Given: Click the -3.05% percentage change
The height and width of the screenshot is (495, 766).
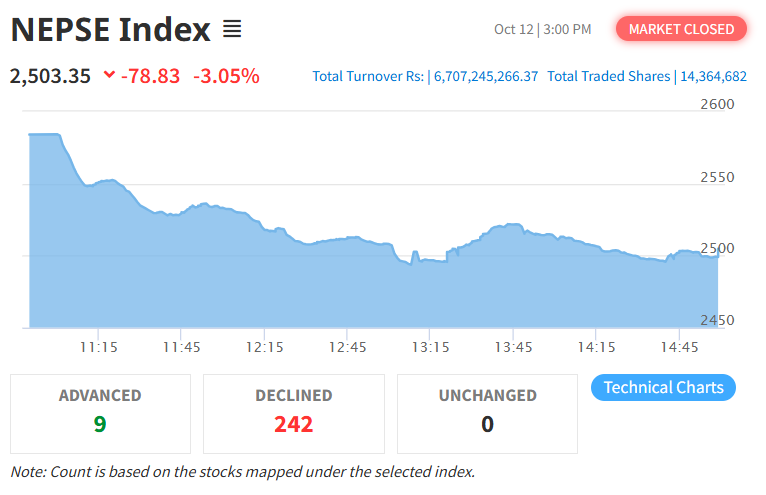Looking at the screenshot, I should tap(226, 76).
